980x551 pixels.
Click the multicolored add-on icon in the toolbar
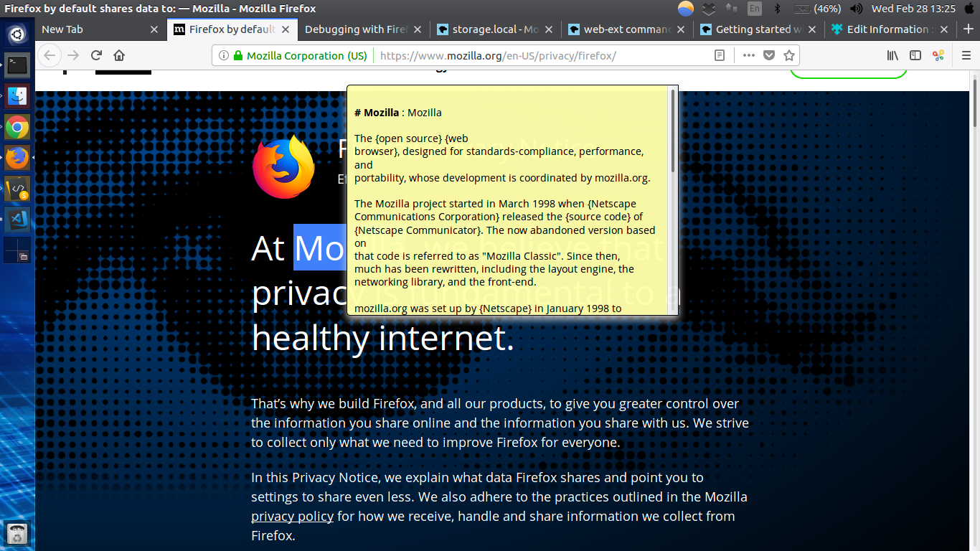click(x=939, y=55)
